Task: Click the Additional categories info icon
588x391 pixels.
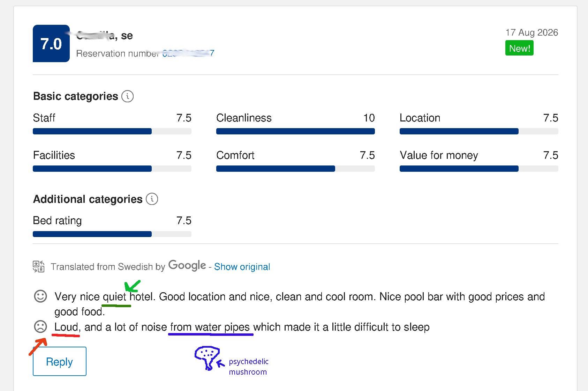Action: pos(152,199)
